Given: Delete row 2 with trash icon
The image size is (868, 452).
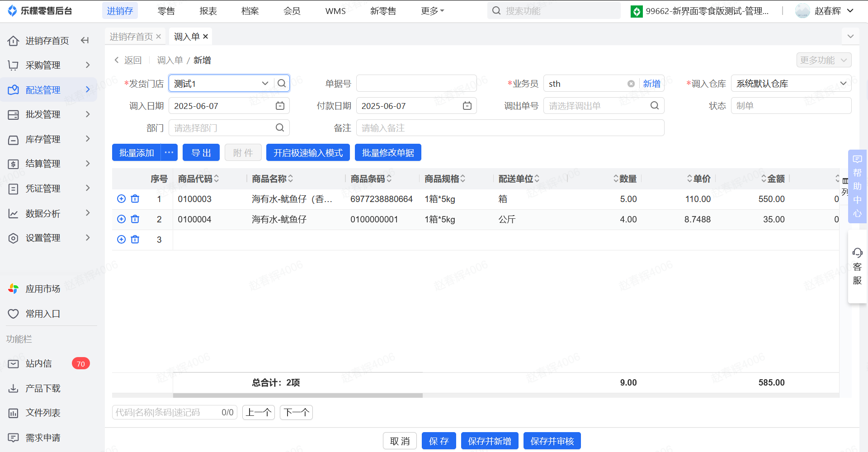Looking at the screenshot, I should point(135,219).
